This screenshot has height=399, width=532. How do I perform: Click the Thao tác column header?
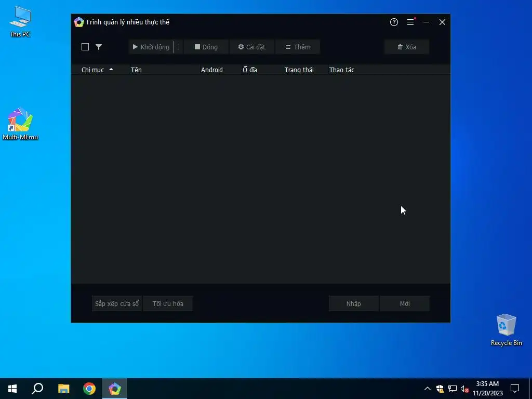(342, 70)
